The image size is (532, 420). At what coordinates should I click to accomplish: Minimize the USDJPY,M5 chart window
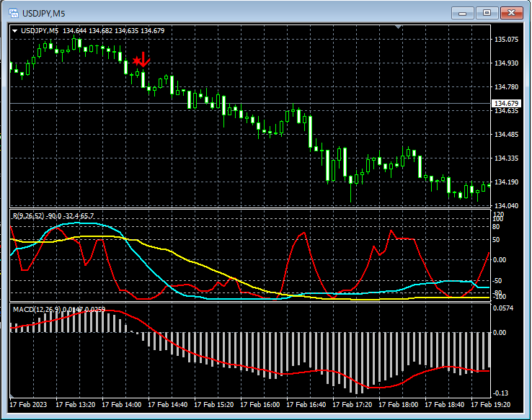tap(462, 13)
